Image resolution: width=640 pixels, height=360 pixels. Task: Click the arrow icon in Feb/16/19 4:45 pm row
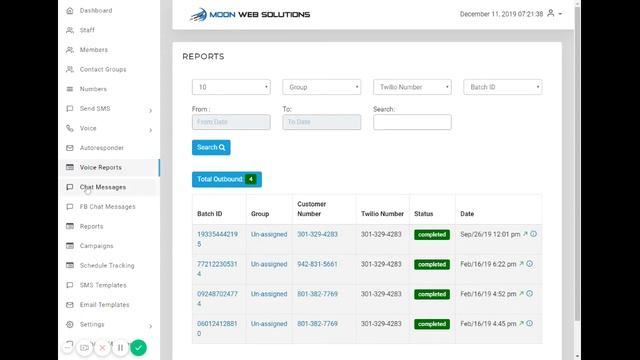(x=521, y=323)
